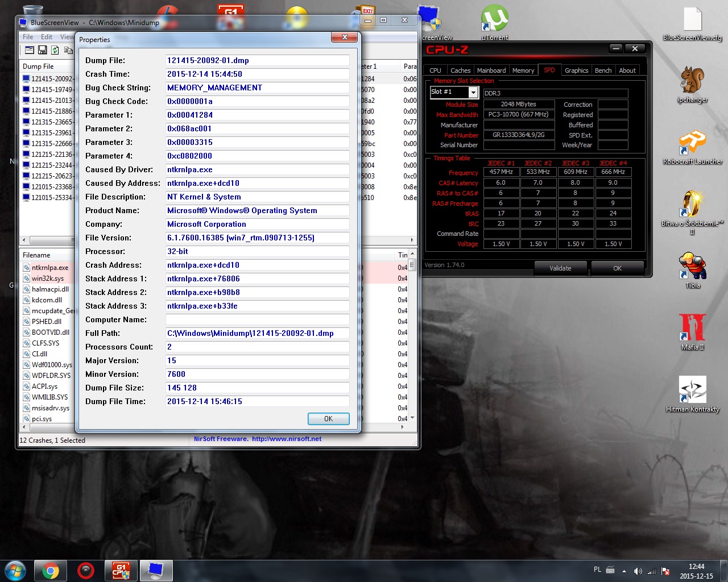Select the Robocraft Launcher desktop shortcut

tap(692, 148)
